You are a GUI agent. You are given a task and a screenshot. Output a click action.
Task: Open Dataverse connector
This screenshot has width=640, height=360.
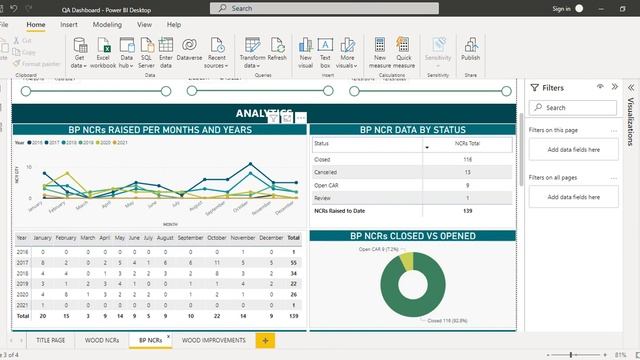pos(189,49)
